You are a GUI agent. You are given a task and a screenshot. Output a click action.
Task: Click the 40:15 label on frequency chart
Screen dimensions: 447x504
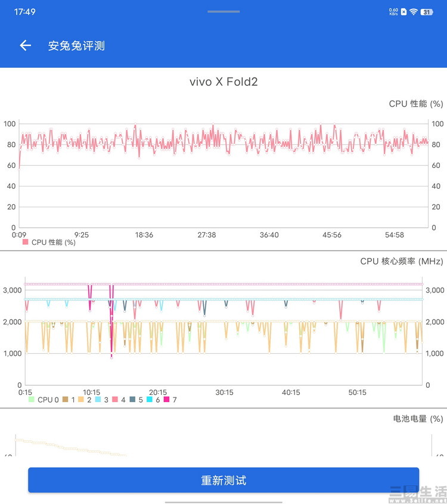tap(291, 392)
